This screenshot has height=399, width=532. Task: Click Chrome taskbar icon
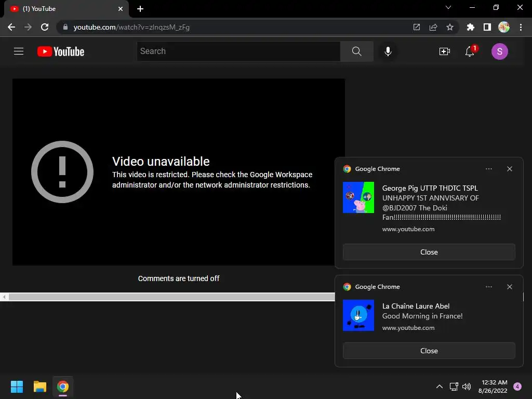click(63, 387)
